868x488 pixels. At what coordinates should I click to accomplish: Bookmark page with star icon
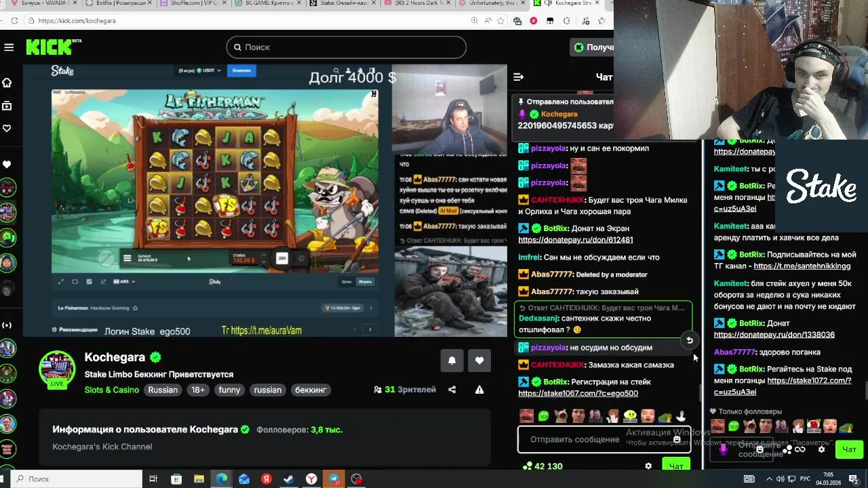click(x=501, y=21)
